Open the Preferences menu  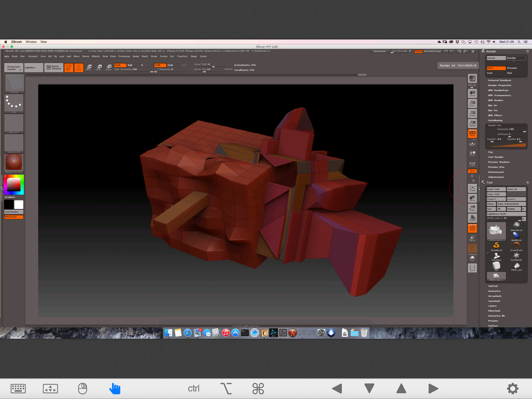point(124,56)
